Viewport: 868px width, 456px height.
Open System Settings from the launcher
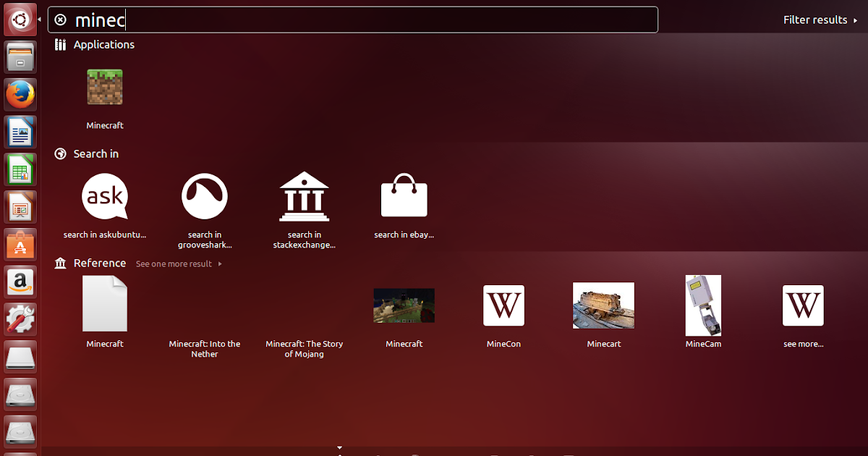20,321
